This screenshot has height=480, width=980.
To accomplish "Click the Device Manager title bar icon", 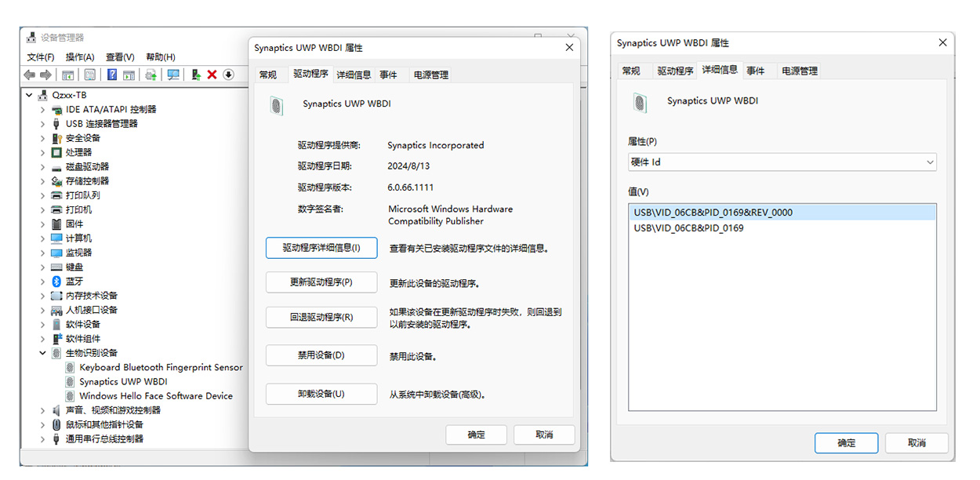I will [31, 38].
